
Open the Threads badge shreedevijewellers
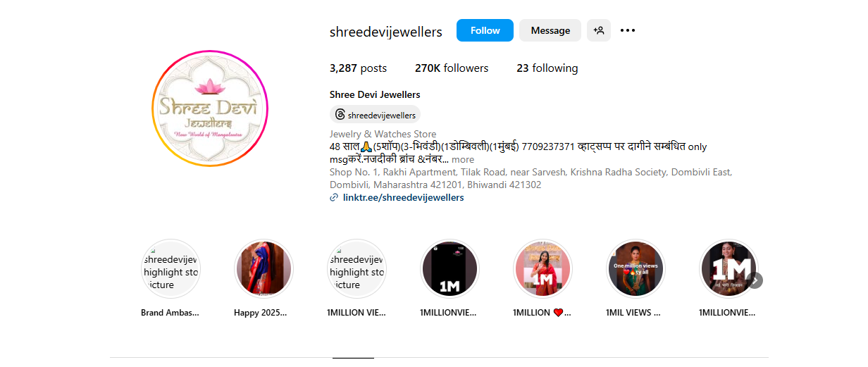375,115
